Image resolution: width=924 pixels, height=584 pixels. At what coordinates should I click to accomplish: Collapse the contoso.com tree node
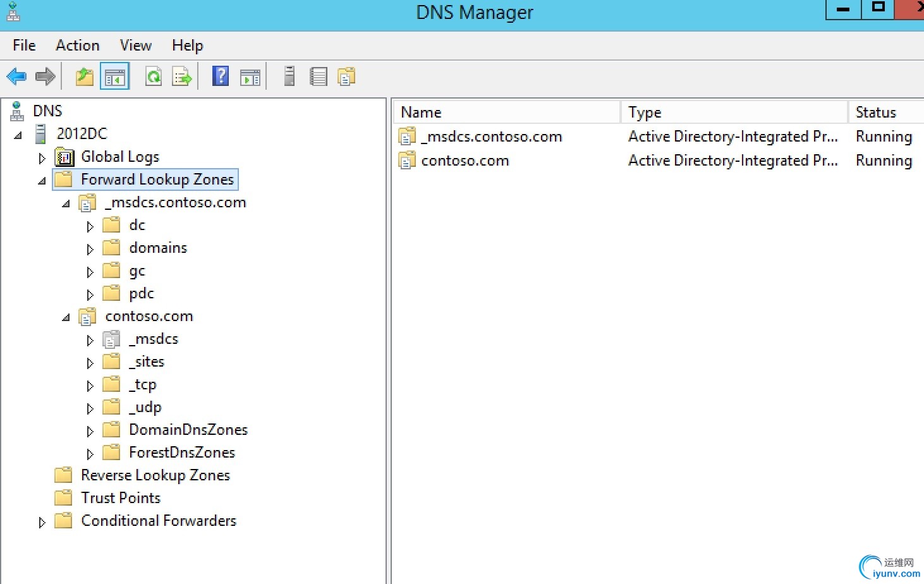[x=66, y=317]
